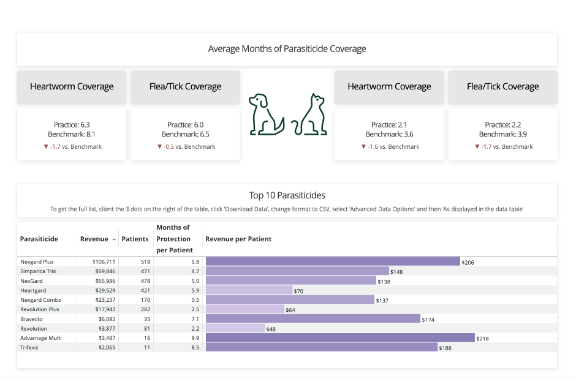
Task: Click the red -1.7 arrow under Benchmark 8.1
Action: pos(46,146)
